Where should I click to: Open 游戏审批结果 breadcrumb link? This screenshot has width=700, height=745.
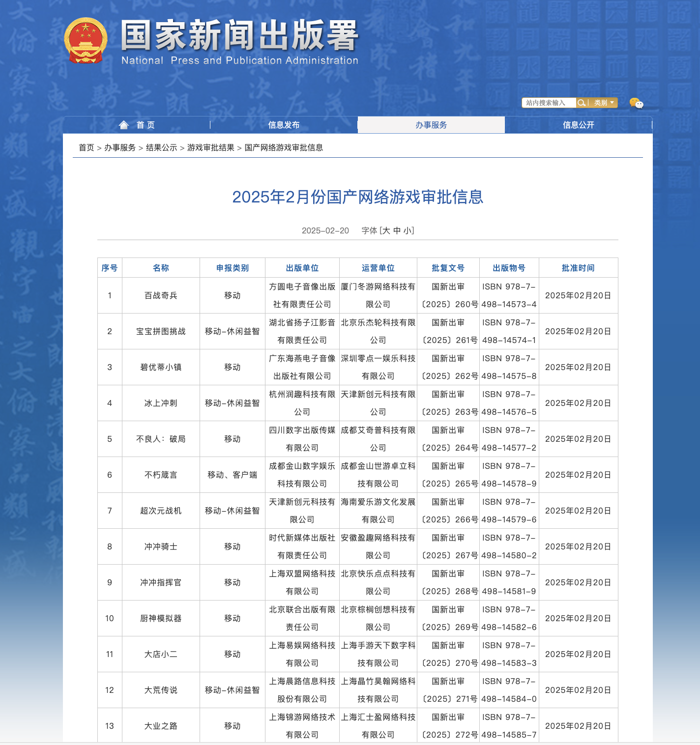click(210, 147)
